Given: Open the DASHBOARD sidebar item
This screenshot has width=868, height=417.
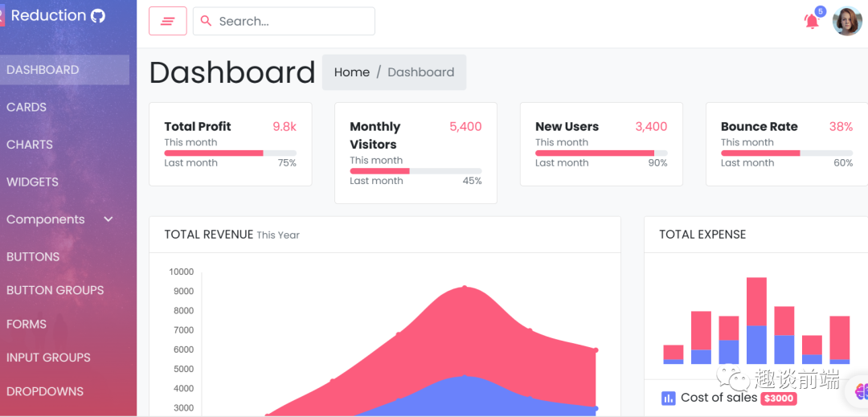Looking at the screenshot, I should tap(64, 70).
